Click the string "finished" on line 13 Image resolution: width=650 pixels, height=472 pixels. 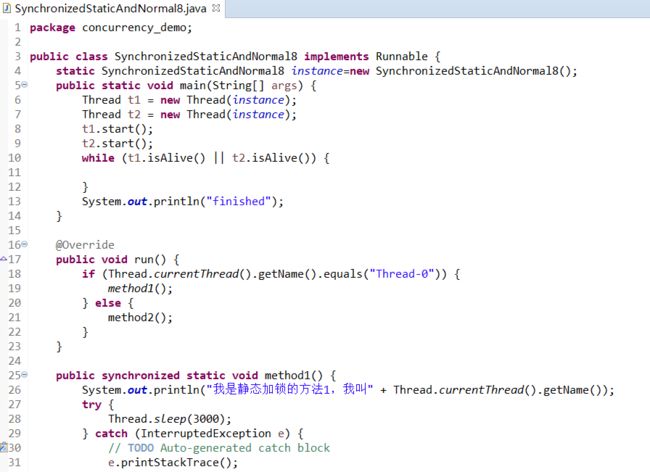click(x=238, y=201)
